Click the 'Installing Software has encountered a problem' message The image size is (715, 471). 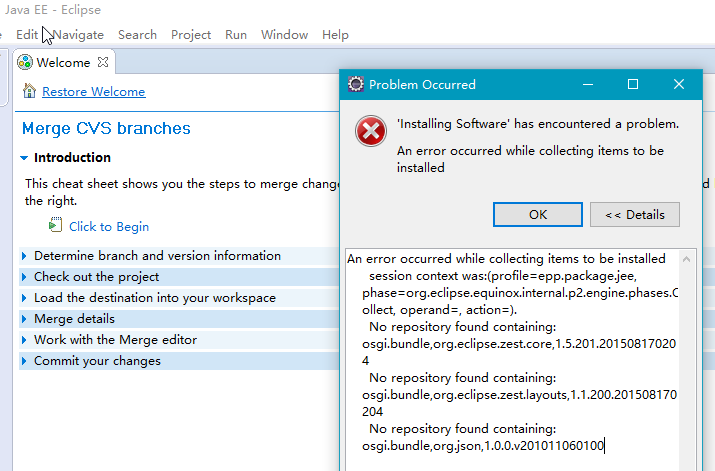pos(538,124)
